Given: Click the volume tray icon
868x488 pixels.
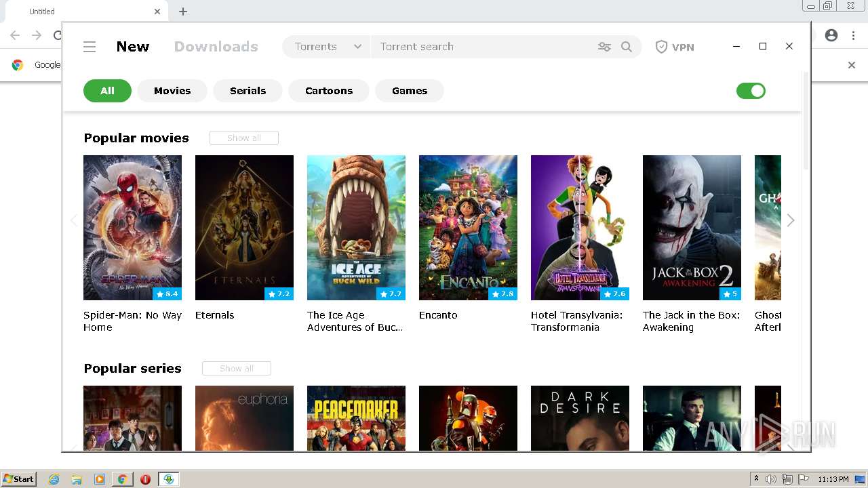Looking at the screenshot, I should click(771, 479).
